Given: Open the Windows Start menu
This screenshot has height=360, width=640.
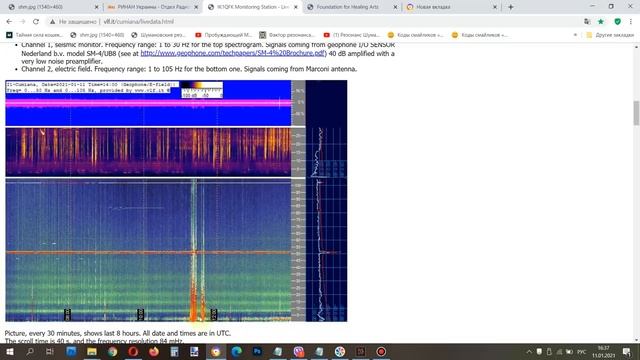Looking at the screenshot, I should [9, 351].
